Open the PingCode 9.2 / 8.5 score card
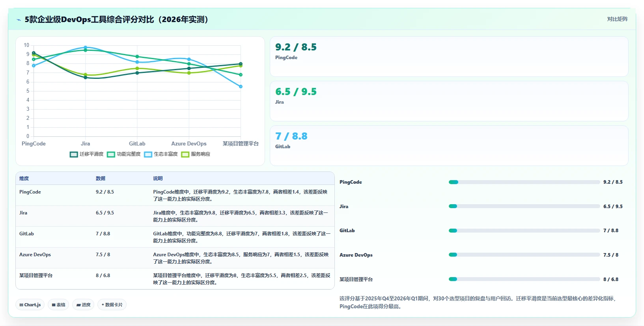Screen dimensions: 644x326 (x=449, y=57)
